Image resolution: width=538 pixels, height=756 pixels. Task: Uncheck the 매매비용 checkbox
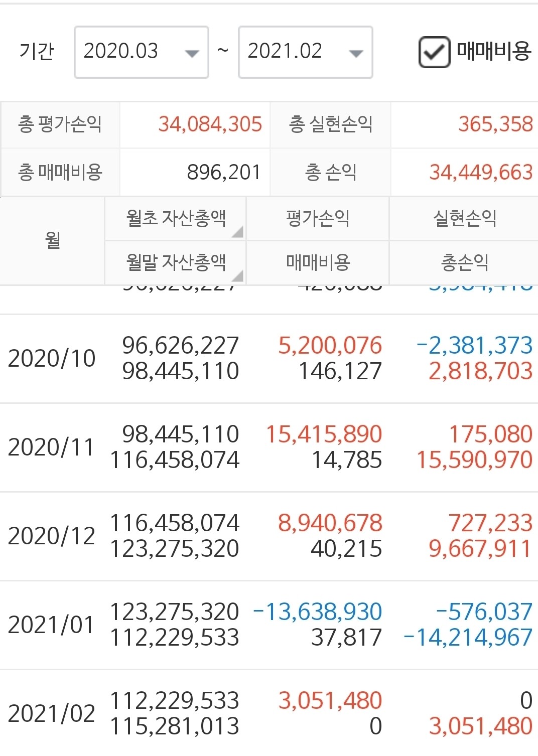pyautogui.click(x=435, y=50)
